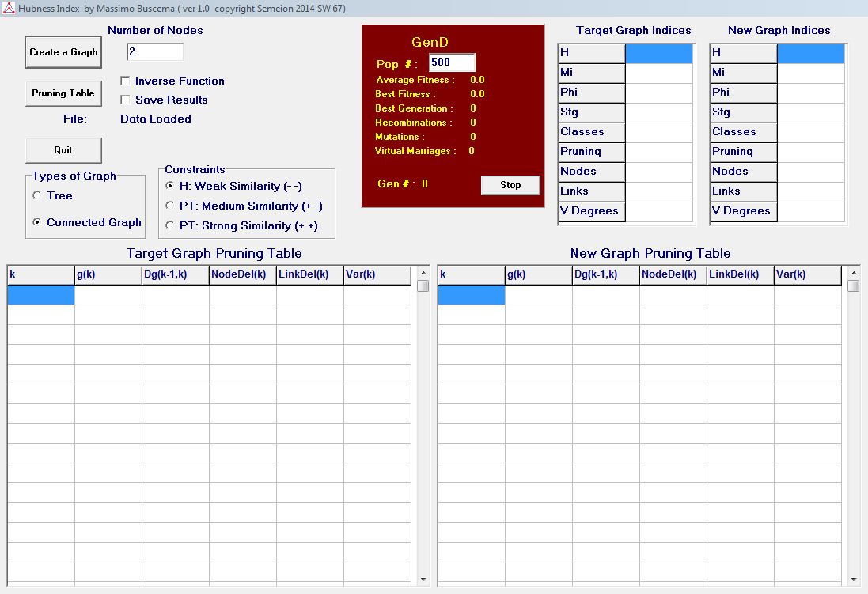Click the Create a Graph button
The height and width of the screenshot is (594, 868).
pyautogui.click(x=63, y=52)
